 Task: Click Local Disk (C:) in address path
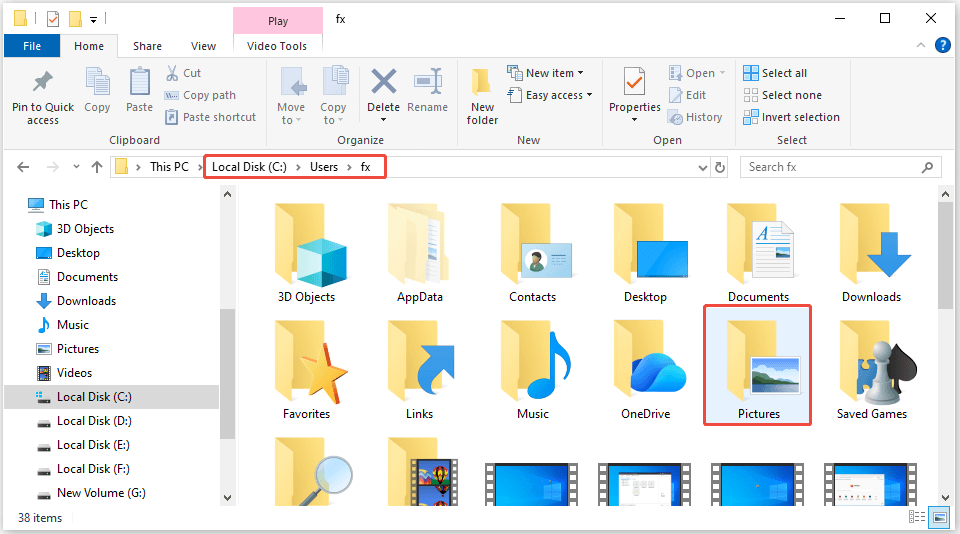click(x=249, y=167)
